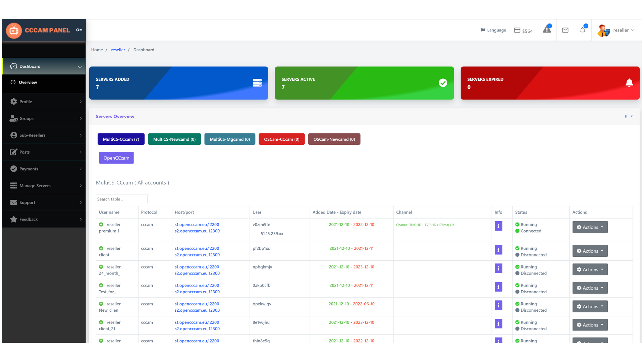Viewport: 644px width, 362px height.
Task: Open the mail envelope icon
Action: pyautogui.click(x=565, y=30)
